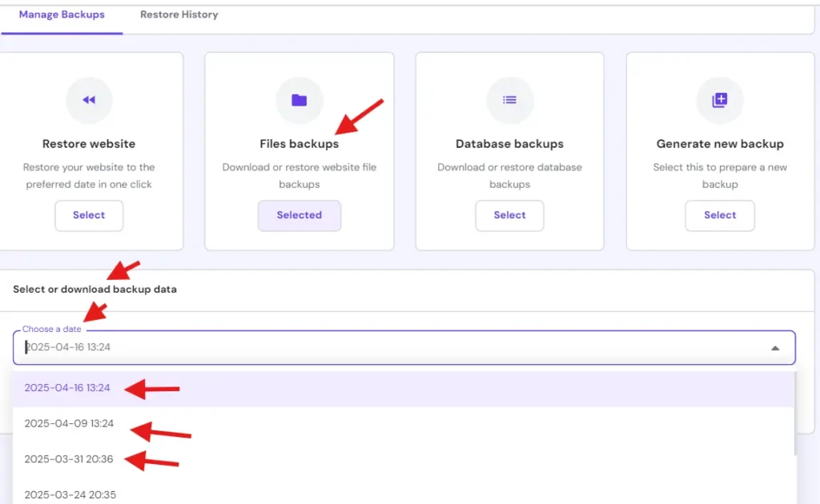Click the Generate new backup heading

tap(720, 144)
